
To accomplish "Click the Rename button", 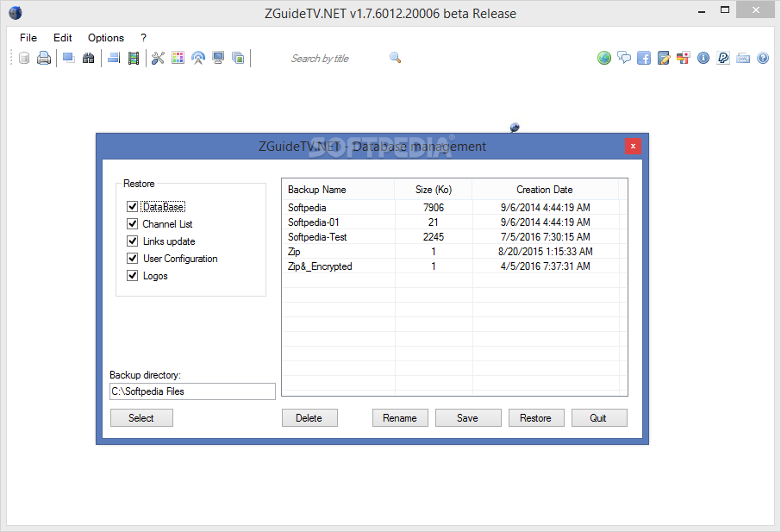I will (400, 418).
